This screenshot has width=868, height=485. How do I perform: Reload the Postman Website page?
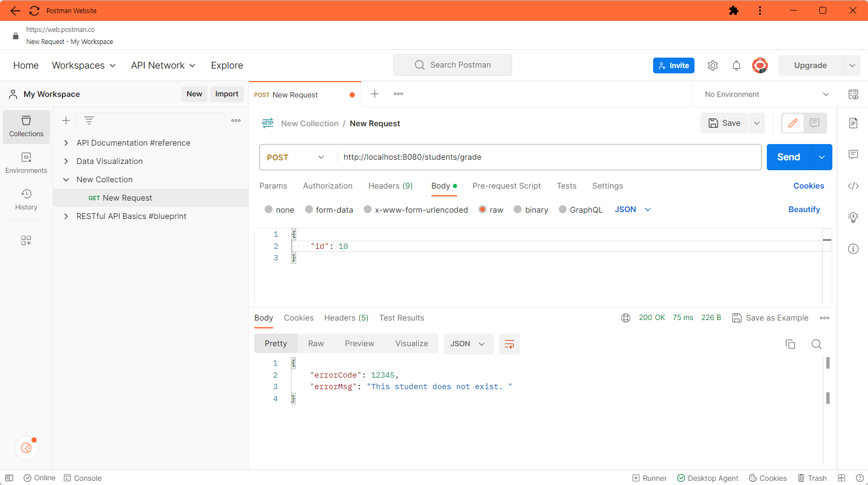[x=35, y=10]
